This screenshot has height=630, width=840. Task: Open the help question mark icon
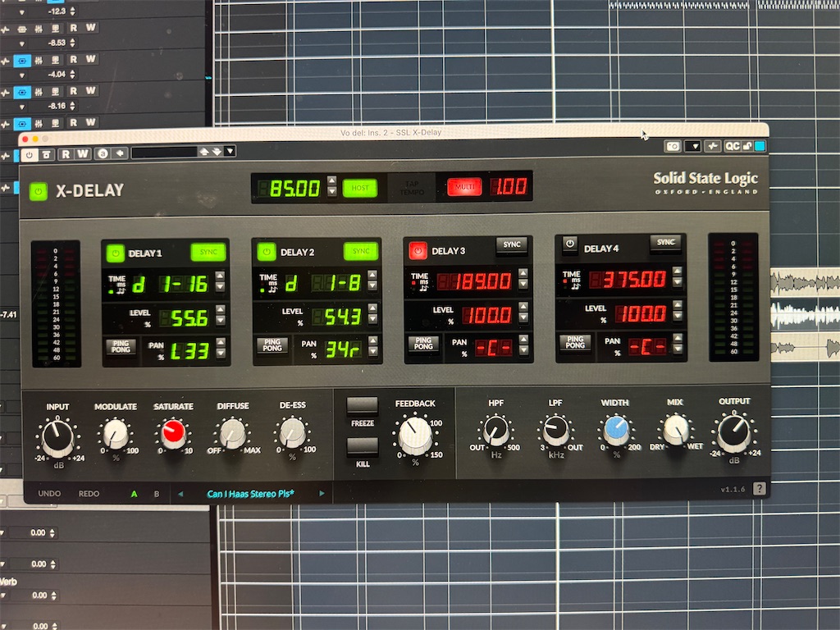759,489
